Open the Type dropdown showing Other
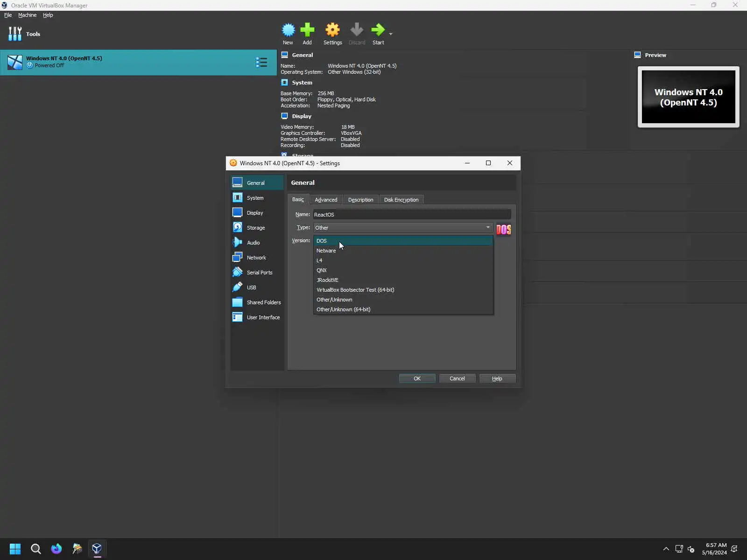 click(x=403, y=227)
